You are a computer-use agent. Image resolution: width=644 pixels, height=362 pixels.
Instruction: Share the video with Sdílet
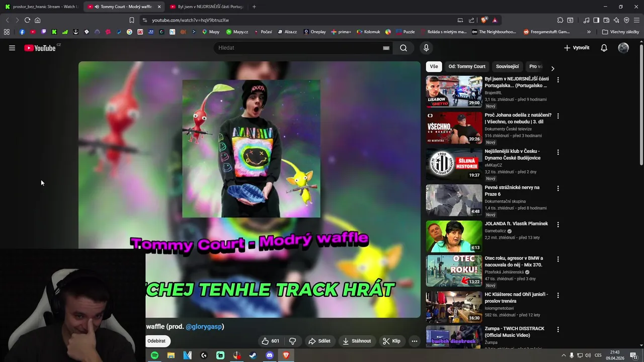(x=319, y=341)
